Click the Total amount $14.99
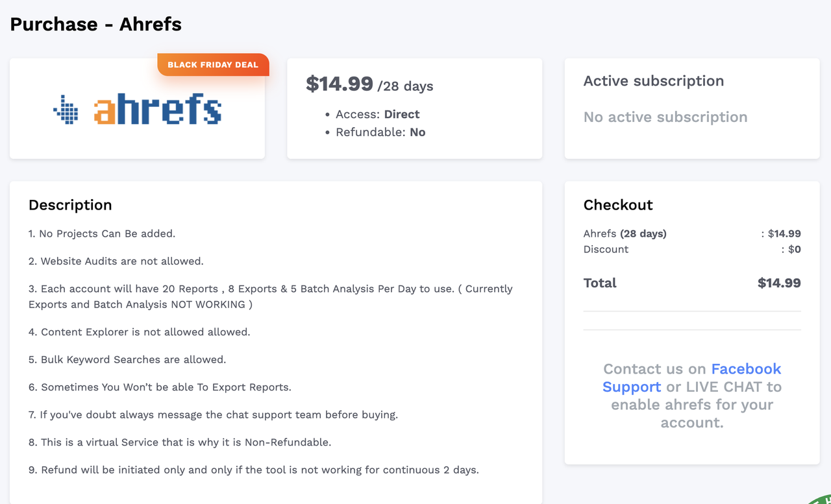 coord(778,283)
